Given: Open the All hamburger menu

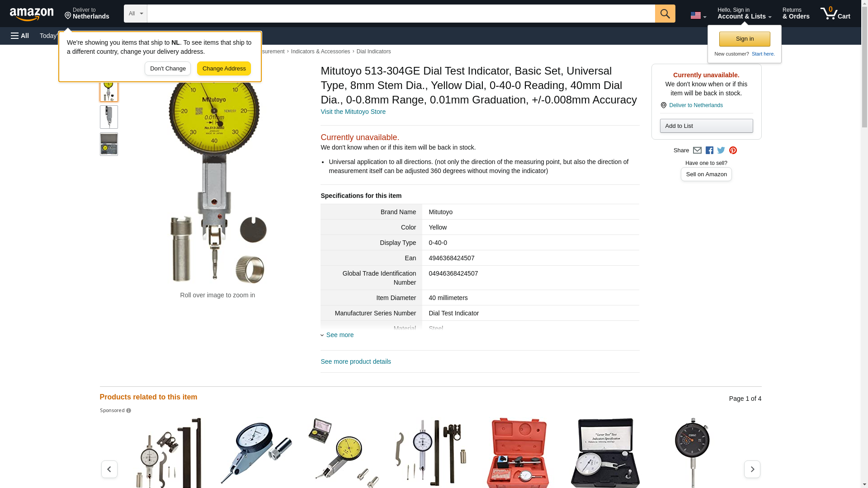Looking at the screenshot, I should (20, 36).
